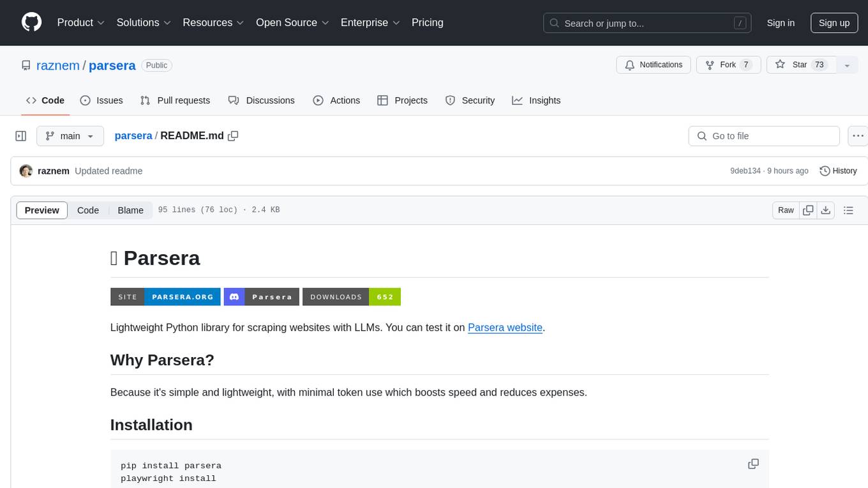Open the more file actions menu
The image size is (868, 488).
[x=858, y=136]
